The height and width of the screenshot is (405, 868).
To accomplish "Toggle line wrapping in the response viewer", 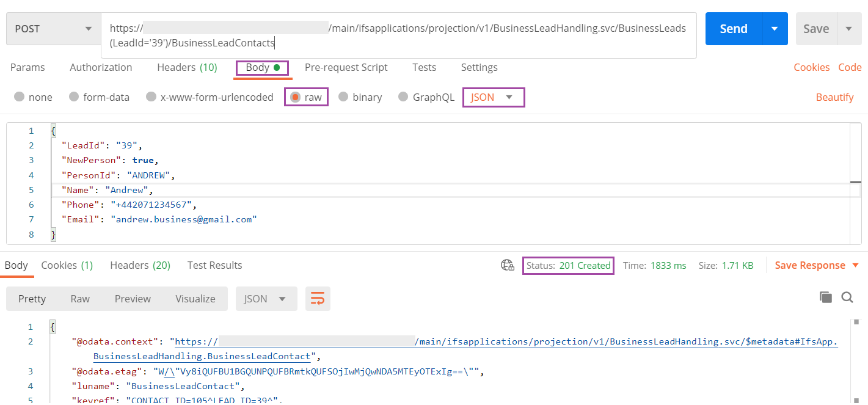I will click(318, 298).
